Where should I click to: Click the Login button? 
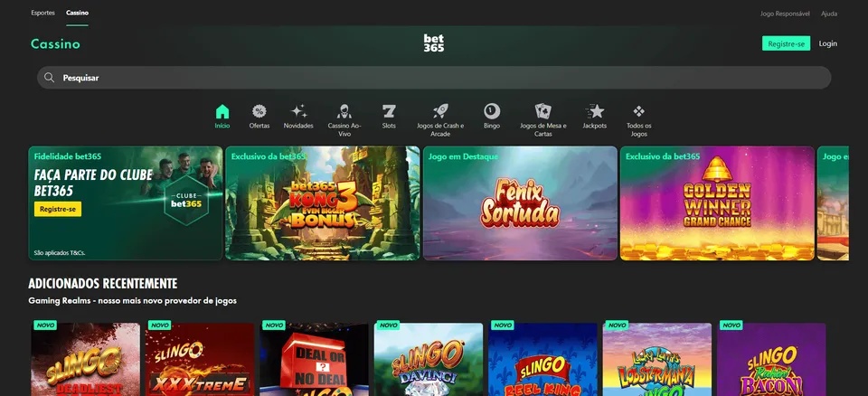coord(827,43)
